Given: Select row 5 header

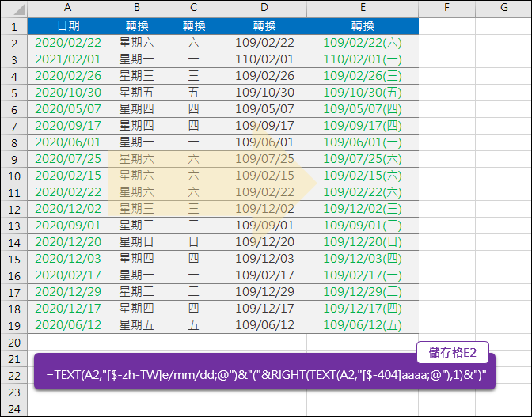Looking at the screenshot, I should point(14,93).
